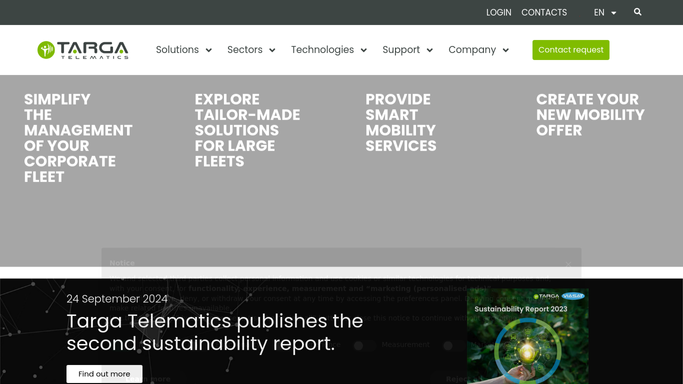Click the Find out more button
Image resolution: width=683 pixels, height=384 pixels.
tap(104, 374)
